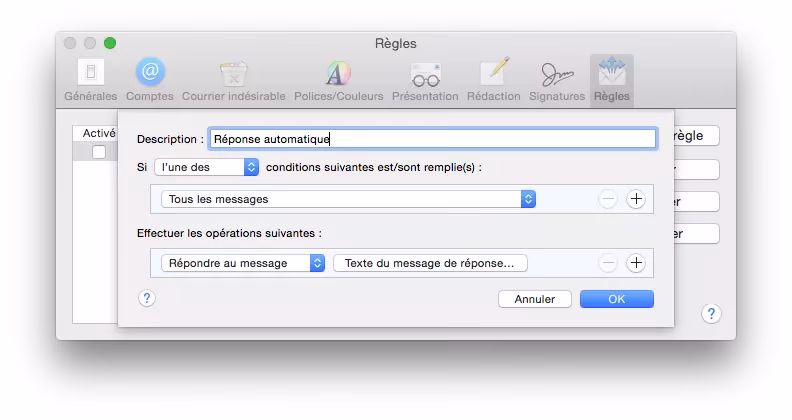
Task: Click the partially hidden "règle" button
Action: click(x=697, y=136)
